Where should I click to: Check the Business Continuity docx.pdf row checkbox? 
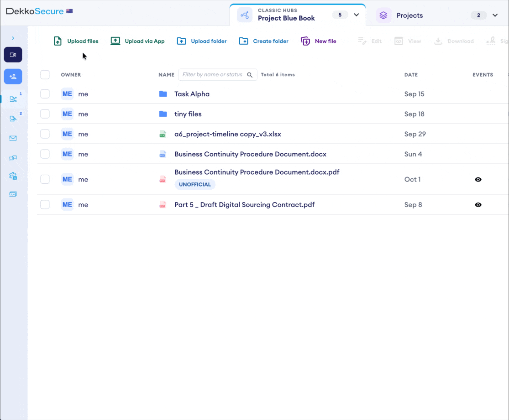pyautogui.click(x=45, y=179)
